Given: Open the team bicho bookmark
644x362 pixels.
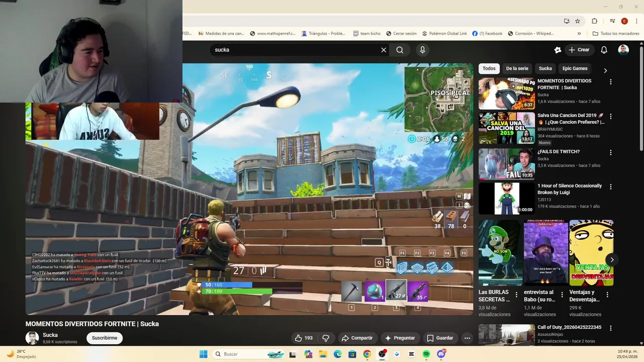Looking at the screenshot, I should [367, 34].
